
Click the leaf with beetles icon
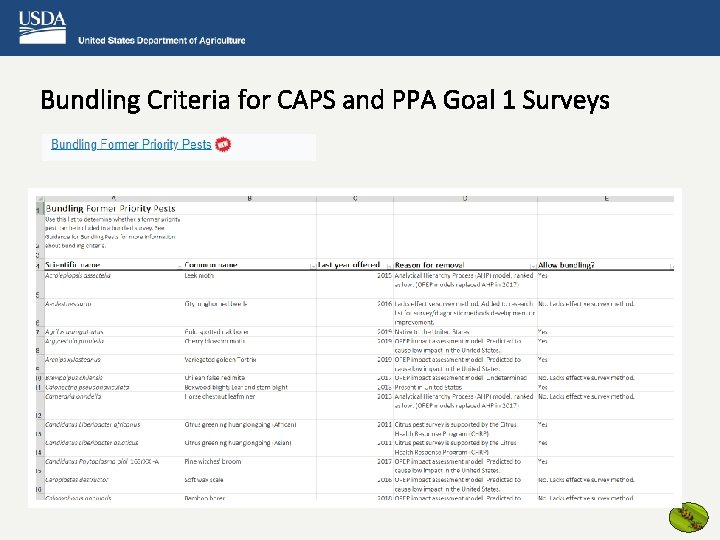click(x=688, y=517)
